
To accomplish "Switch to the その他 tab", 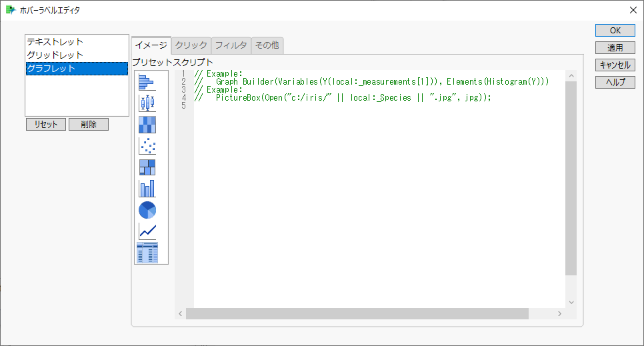I will pyautogui.click(x=267, y=45).
